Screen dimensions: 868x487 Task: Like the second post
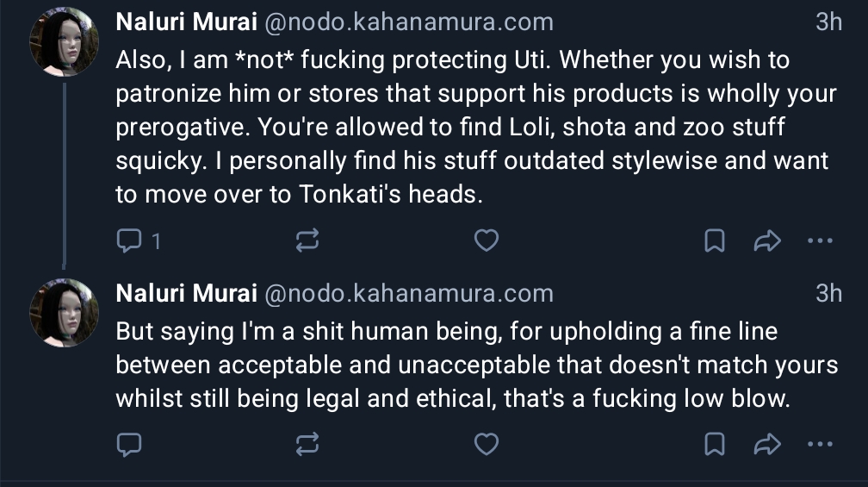pyautogui.click(x=487, y=444)
